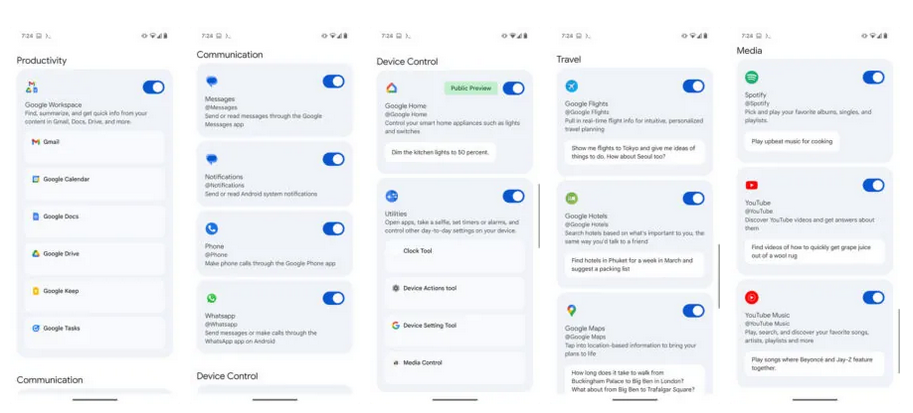
Task: Tap the Public Preview badge
Action: [x=470, y=88]
